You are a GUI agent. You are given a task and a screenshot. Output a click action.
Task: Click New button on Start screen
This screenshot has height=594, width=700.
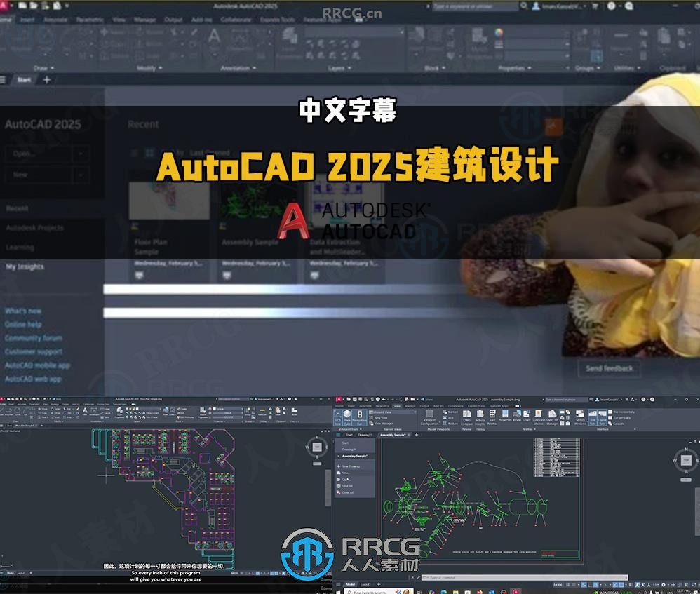[x=39, y=175]
